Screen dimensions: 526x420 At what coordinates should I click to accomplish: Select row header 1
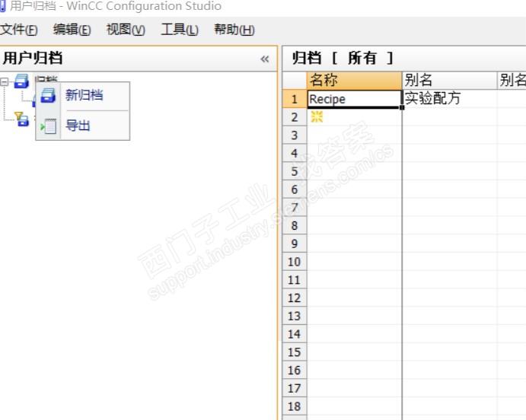coord(295,99)
